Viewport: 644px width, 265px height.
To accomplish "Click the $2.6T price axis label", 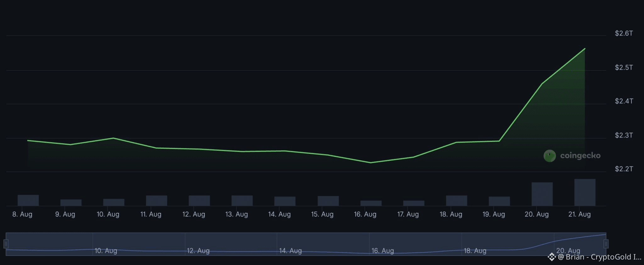I will click(x=624, y=33).
